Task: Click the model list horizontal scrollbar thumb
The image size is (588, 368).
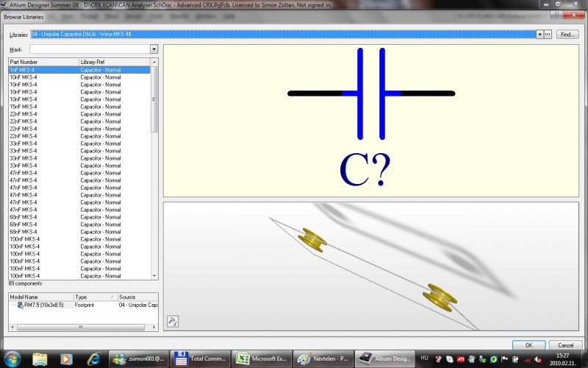Action: click(x=81, y=328)
